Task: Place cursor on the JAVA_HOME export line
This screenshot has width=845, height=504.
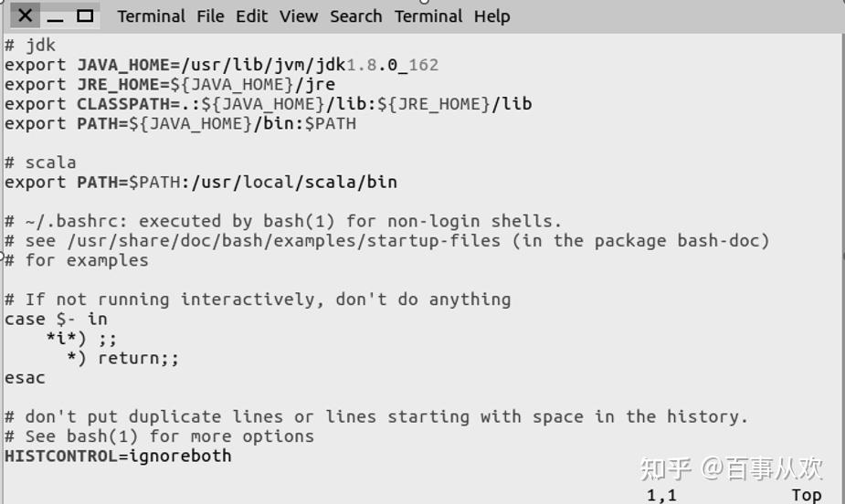Action: (221, 65)
